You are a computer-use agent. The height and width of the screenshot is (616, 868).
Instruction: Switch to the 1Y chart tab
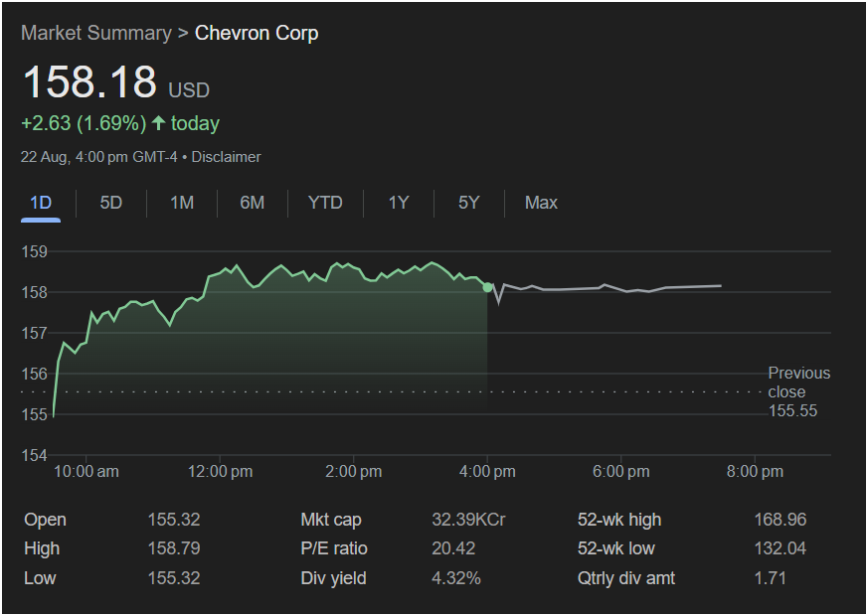[399, 203]
